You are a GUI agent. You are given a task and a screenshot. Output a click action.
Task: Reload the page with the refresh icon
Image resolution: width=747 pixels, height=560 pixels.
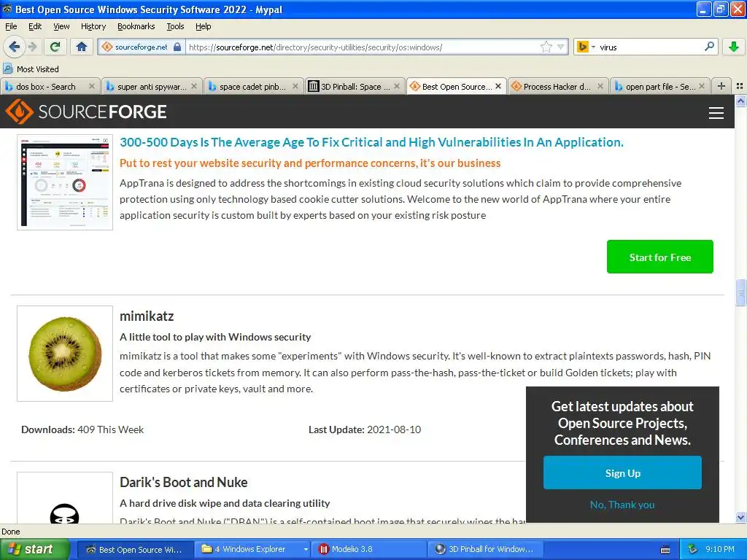55,47
